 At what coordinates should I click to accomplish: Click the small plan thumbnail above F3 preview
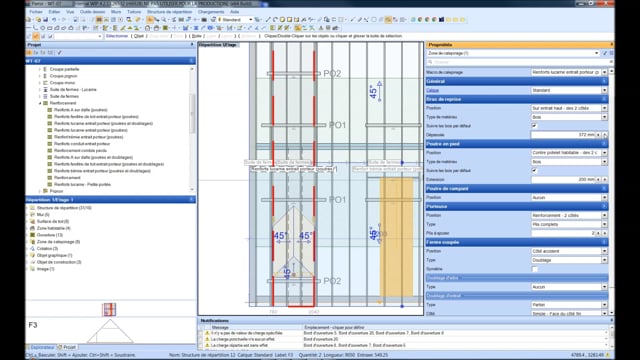[109, 309]
